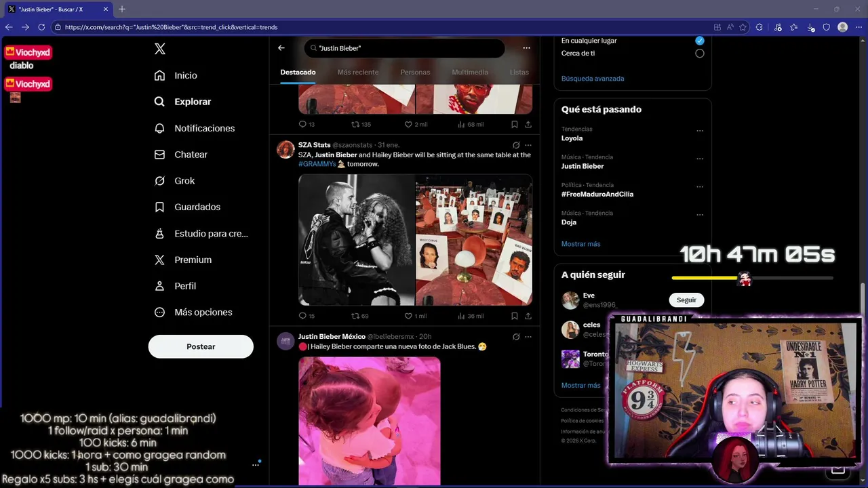
Task: Open Premium subscription page
Action: coord(182,260)
